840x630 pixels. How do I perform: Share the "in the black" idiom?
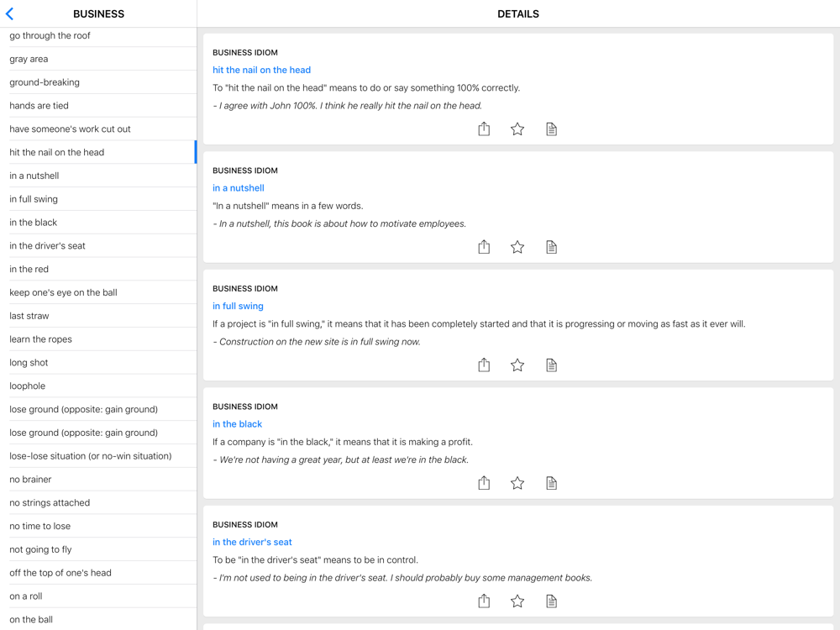[x=484, y=483]
